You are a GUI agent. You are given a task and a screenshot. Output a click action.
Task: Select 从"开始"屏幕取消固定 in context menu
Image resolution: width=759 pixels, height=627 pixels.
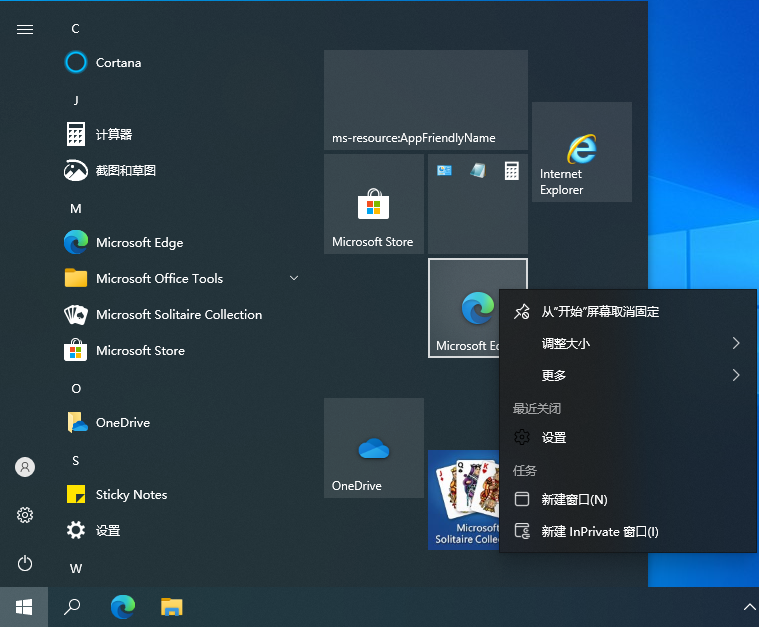pyautogui.click(x=628, y=311)
